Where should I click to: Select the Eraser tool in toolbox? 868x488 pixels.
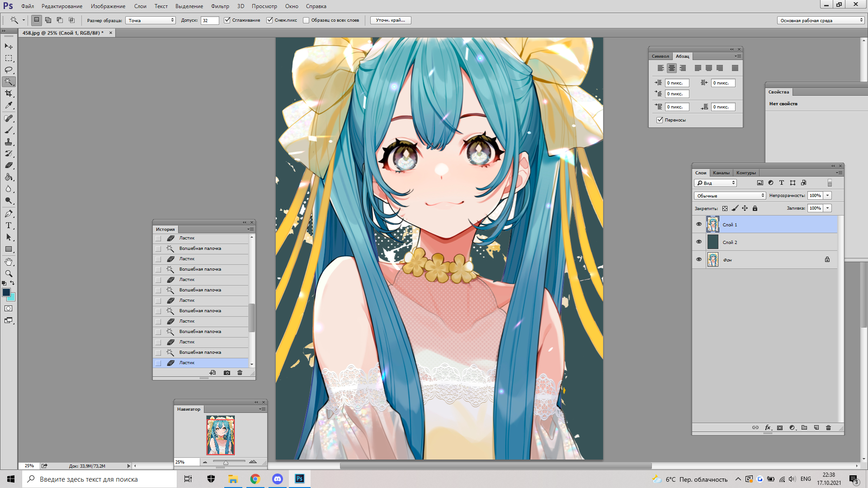click(9, 165)
